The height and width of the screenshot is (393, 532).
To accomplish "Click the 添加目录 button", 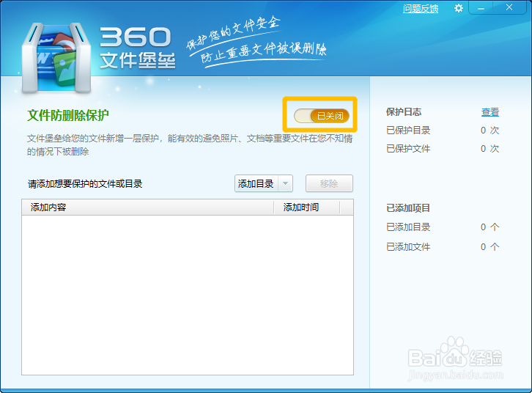I will pyautogui.click(x=256, y=183).
